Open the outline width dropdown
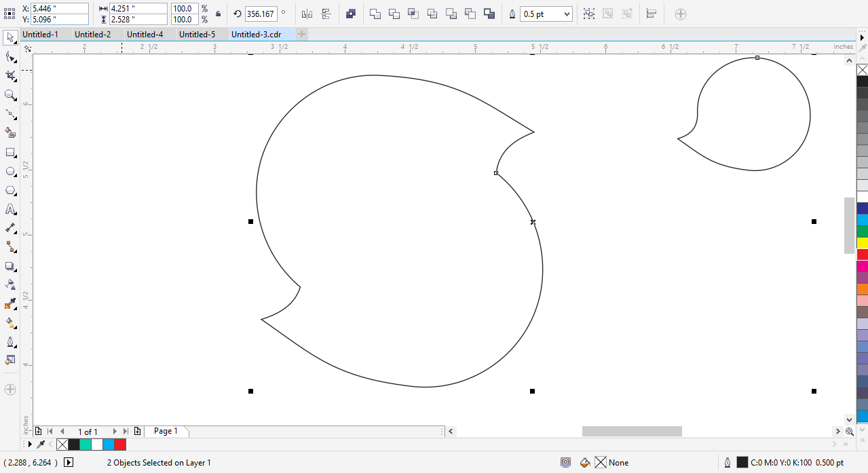The height and width of the screenshot is (473, 868). [567, 14]
